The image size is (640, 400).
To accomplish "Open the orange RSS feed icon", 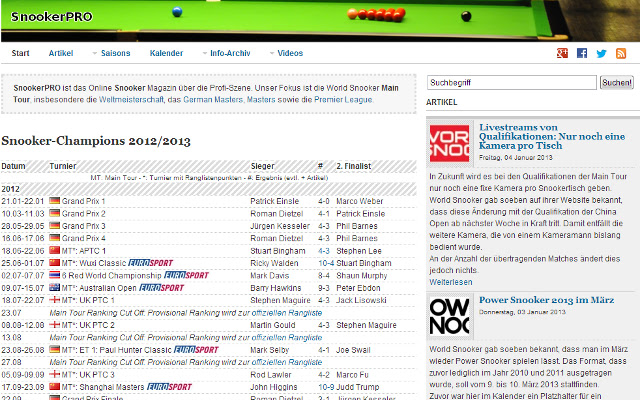I will tap(621, 53).
